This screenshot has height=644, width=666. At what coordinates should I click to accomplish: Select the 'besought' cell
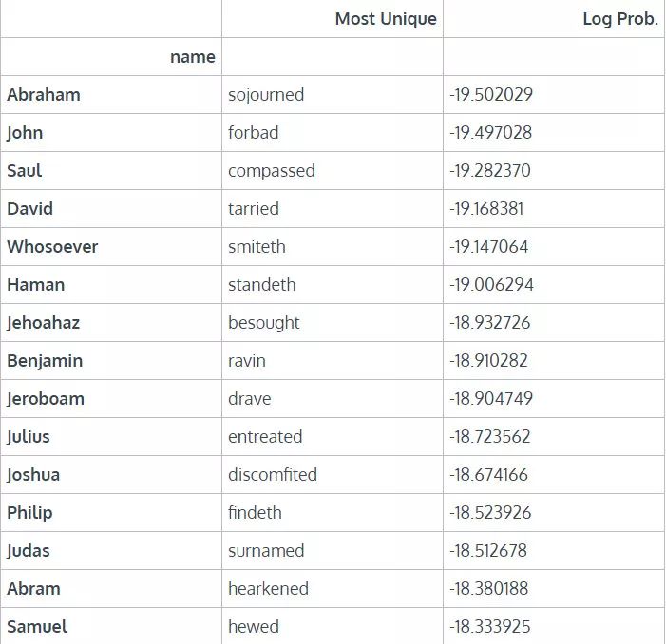coord(264,323)
